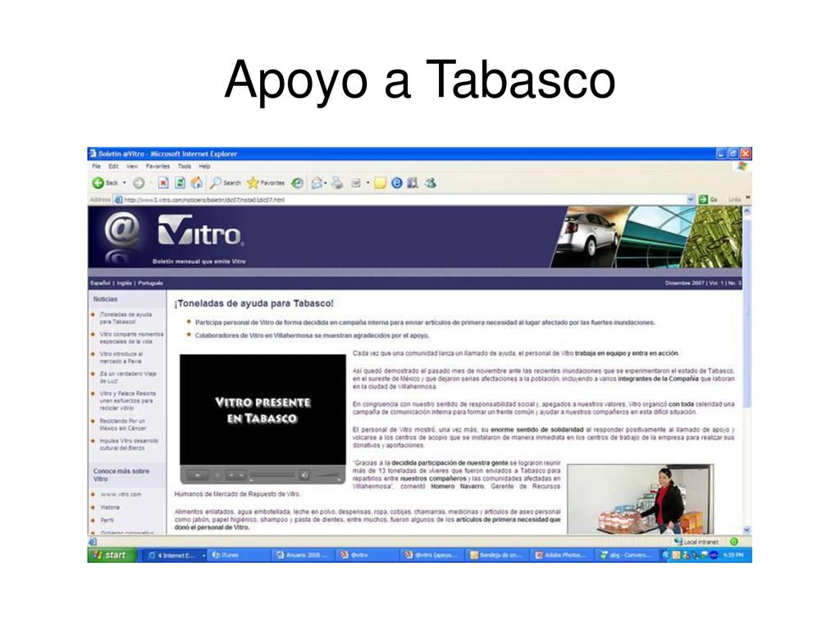Open the Perfil sidebar link
This screenshot has width=840, height=630.
tap(107, 520)
